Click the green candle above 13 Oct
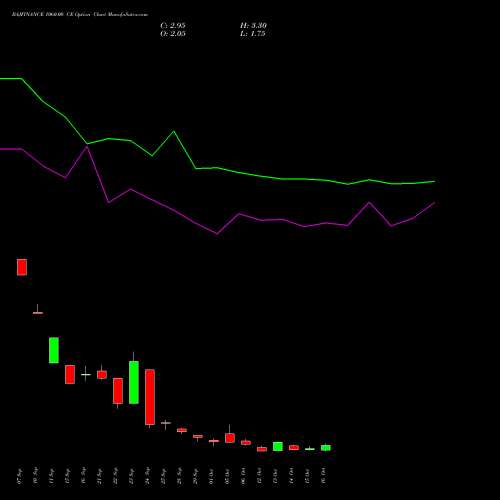The image size is (500, 500). click(x=278, y=447)
